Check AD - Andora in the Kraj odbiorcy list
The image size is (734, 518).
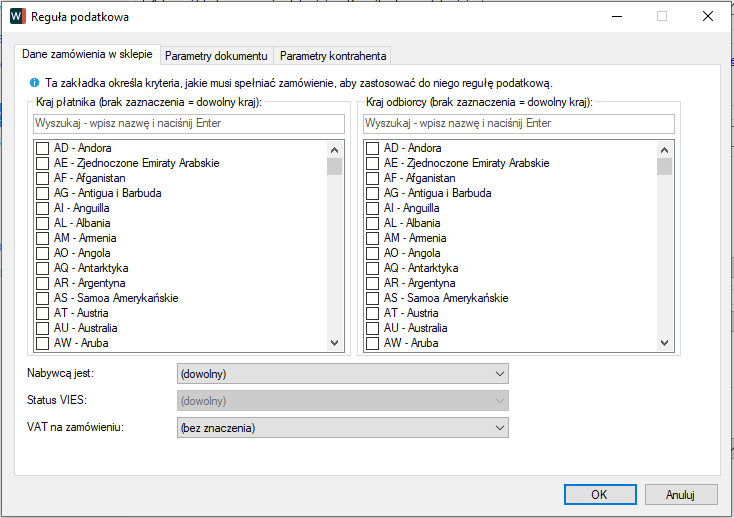(x=372, y=148)
